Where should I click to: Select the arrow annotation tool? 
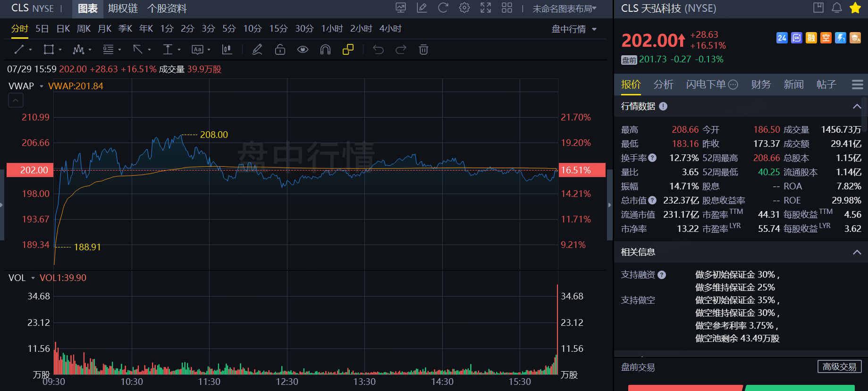138,50
